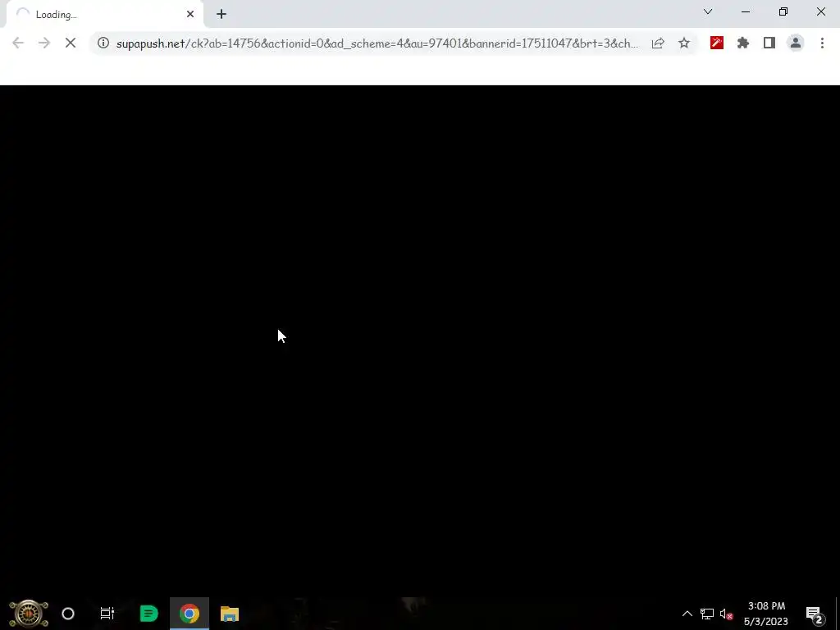Click the back navigation arrow
The width and height of the screenshot is (840, 630).
coord(18,43)
